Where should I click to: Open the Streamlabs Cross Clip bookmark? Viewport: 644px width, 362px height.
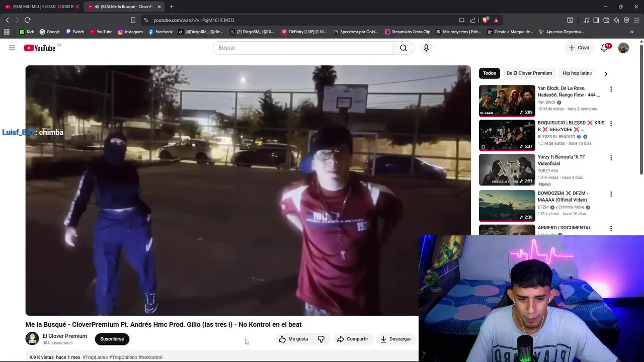pyautogui.click(x=408, y=32)
